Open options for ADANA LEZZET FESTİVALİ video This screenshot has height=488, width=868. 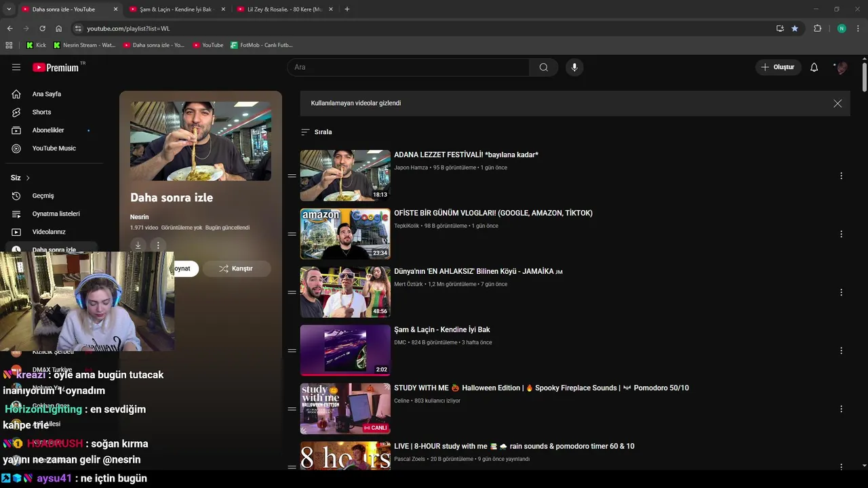point(841,176)
